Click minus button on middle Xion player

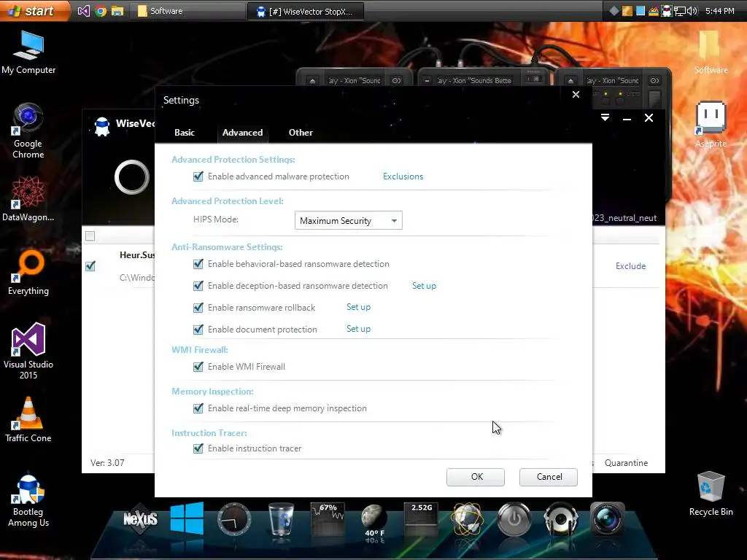pos(427,81)
